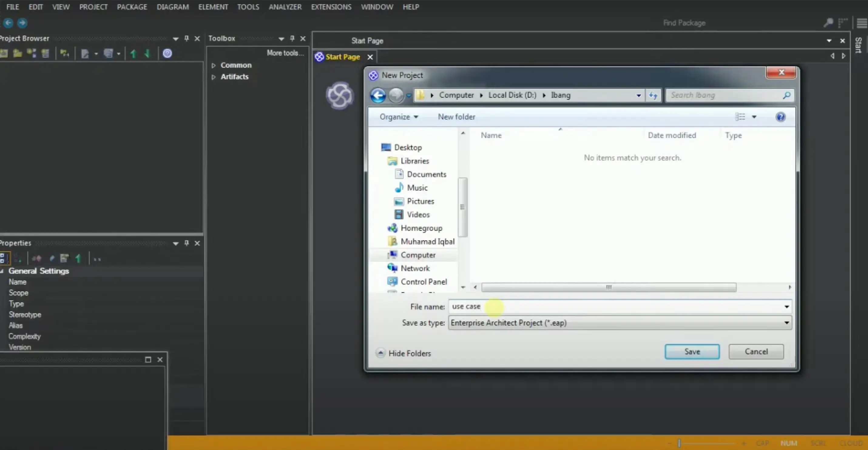Click the green move-up arrow in Project Browser
The width and height of the screenshot is (868, 450).
[133, 53]
